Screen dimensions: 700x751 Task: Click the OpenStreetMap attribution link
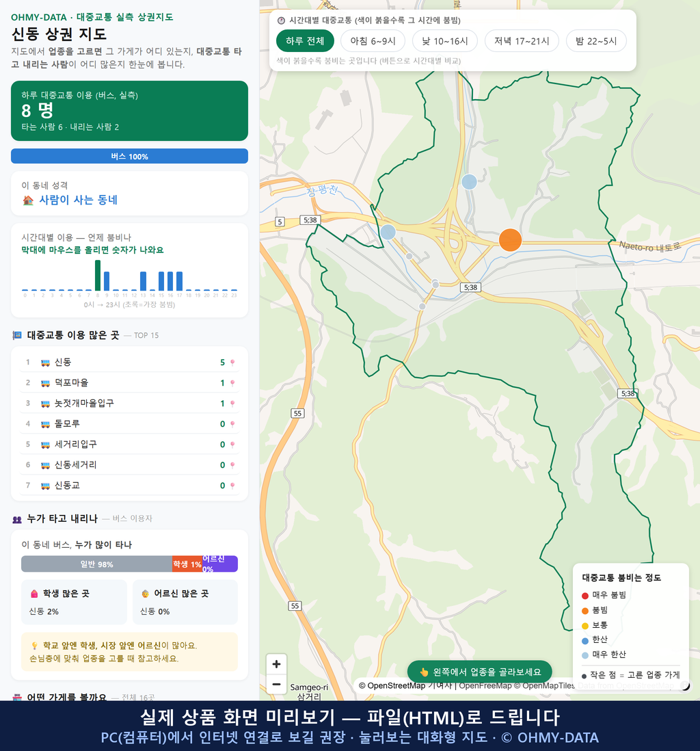point(392,686)
